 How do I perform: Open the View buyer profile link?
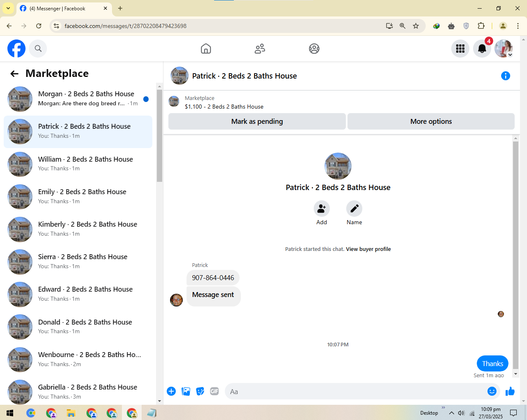368,249
